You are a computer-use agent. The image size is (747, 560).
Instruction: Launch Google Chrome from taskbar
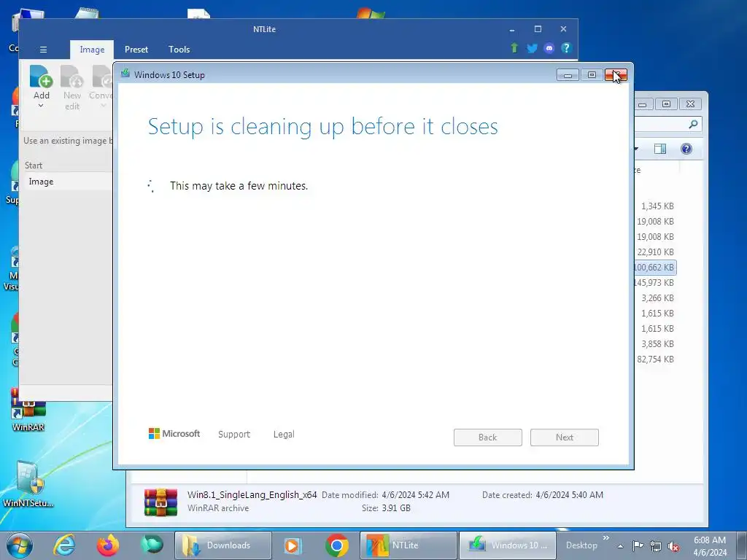[337, 545]
